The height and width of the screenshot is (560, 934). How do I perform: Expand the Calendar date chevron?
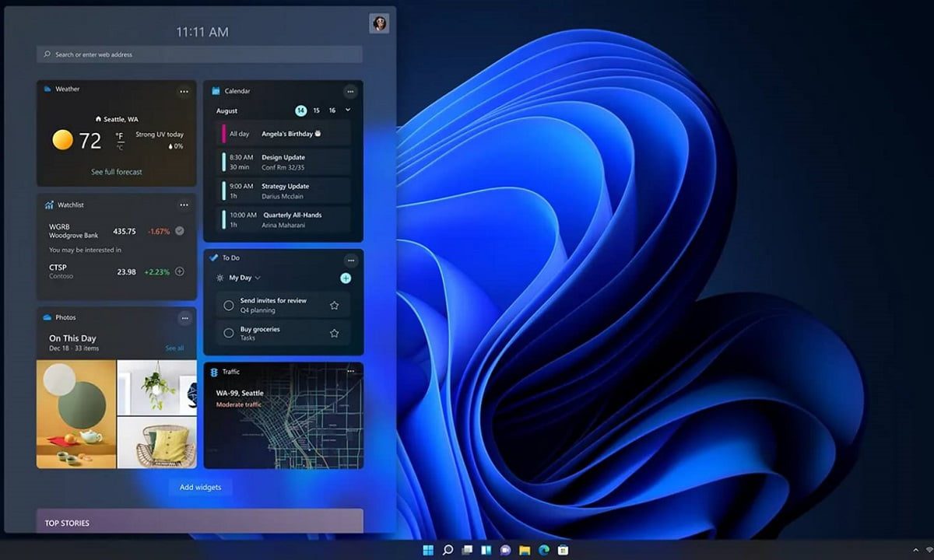pyautogui.click(x=348, y=110)
